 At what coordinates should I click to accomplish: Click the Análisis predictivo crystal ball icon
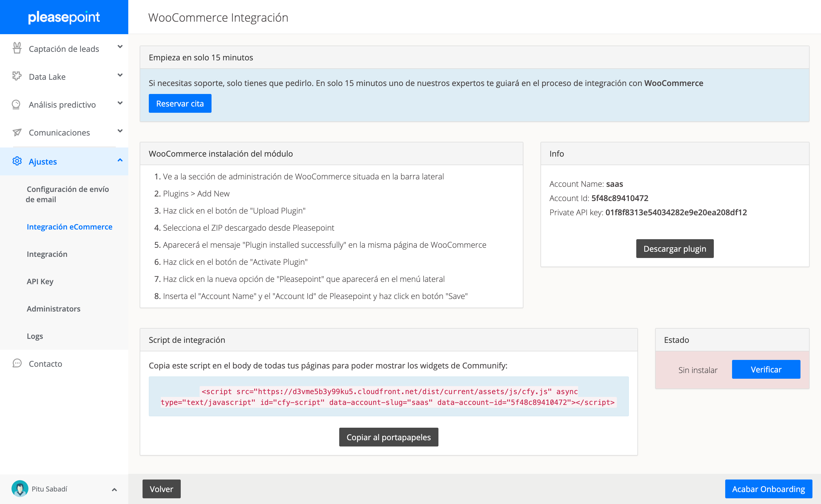16,104
